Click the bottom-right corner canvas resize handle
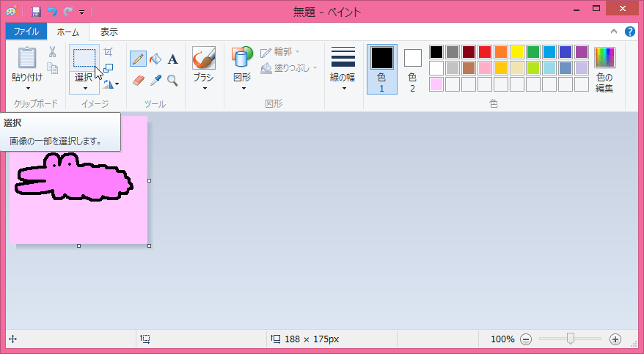Image resolution: width=644 pixels, height=354 pixels. pos(149,246)
